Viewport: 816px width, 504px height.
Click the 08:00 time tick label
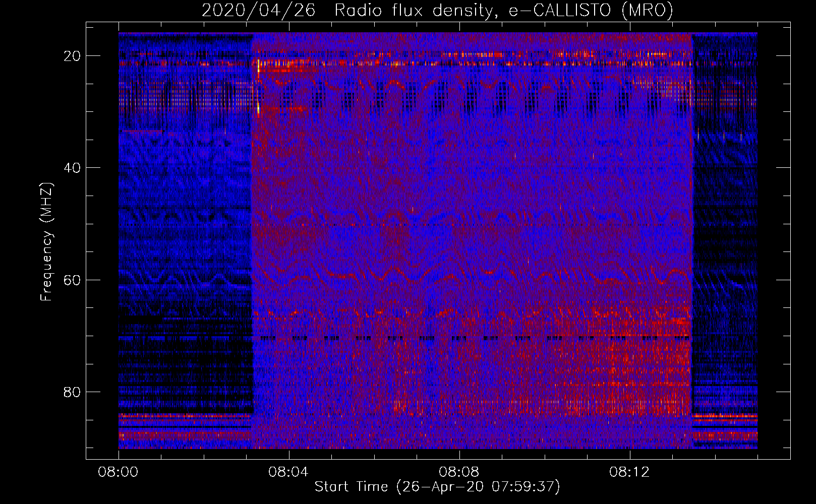(119, 472)
